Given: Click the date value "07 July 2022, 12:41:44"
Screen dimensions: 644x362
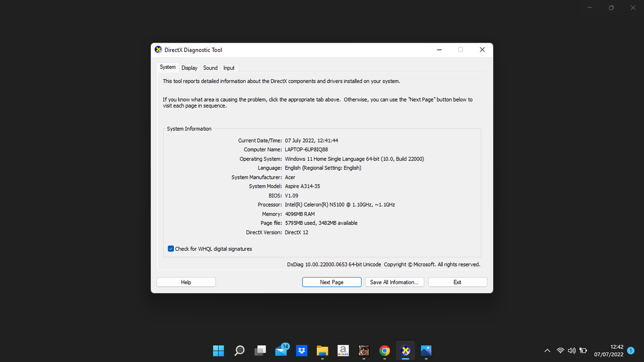Looking at the screenshot, I should (311, 141).
